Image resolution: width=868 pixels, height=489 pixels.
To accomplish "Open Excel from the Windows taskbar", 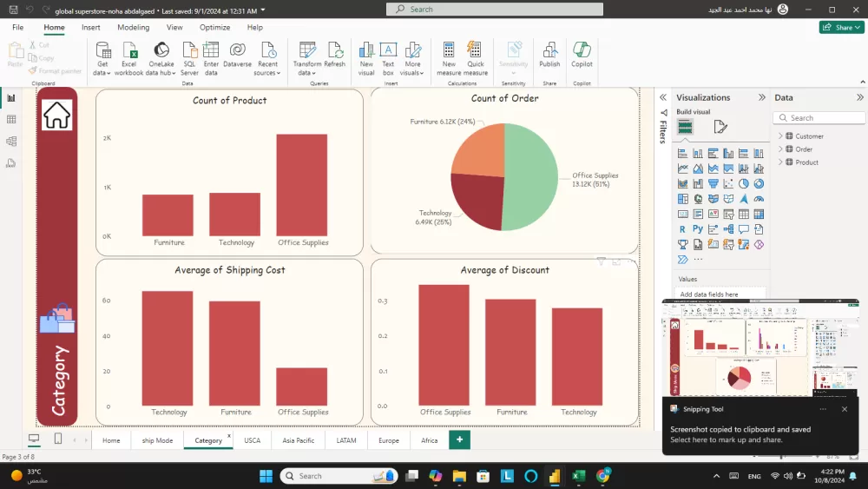I will (x=578, y=476).
